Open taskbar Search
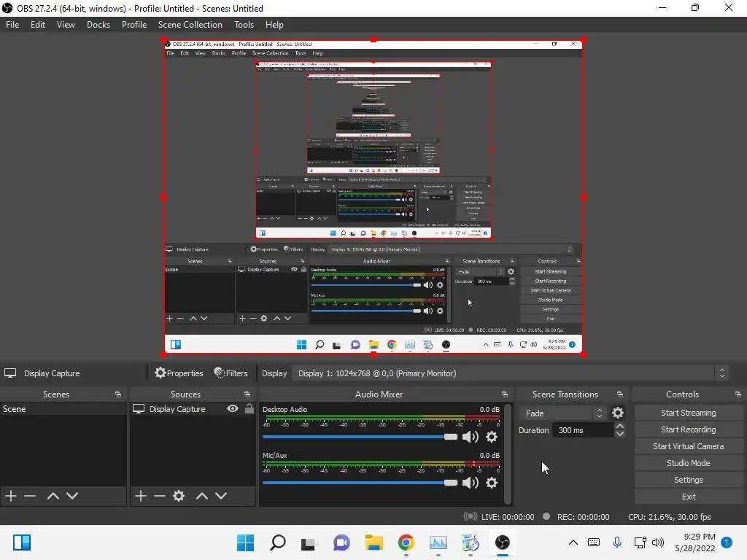This screenshot has width=747, height=560. click(278, 542)
